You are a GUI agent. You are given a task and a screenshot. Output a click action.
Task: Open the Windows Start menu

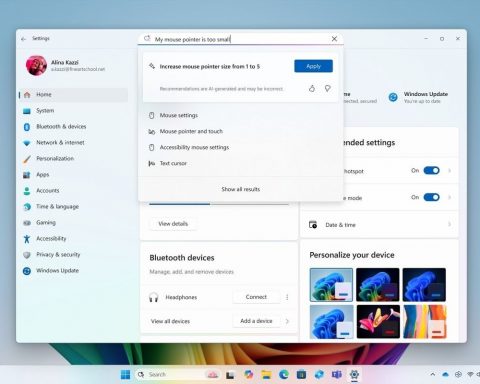click(125, 375)
